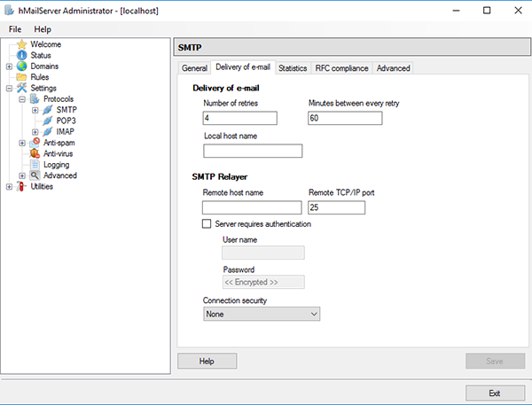Click the Local host name field
The image size is (532, 405).
253,151
